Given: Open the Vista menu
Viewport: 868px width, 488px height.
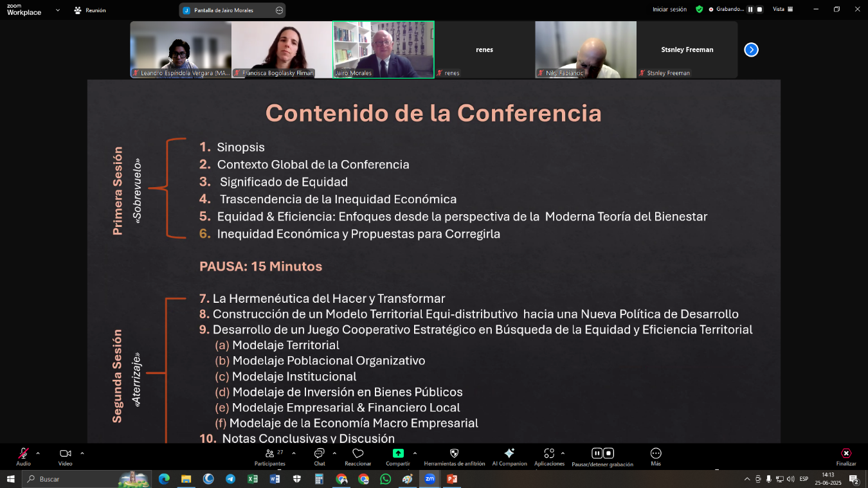Looking at the screenshot, I should click(x=783, y=9).
